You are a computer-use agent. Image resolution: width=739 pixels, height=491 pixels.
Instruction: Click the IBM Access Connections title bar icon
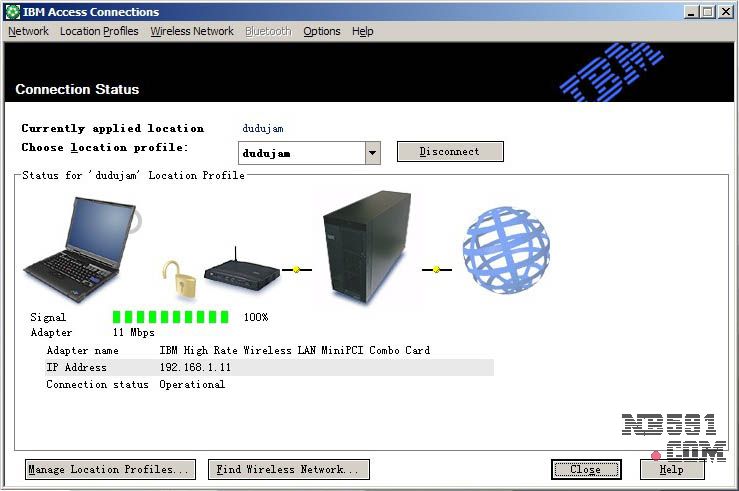coord(13,12)
